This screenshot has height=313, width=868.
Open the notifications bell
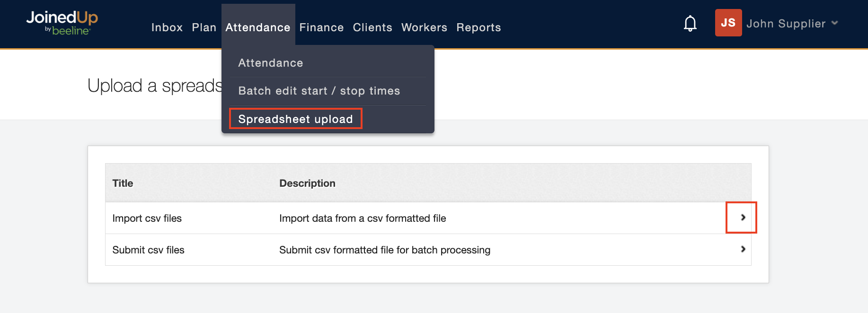[690, 23]
